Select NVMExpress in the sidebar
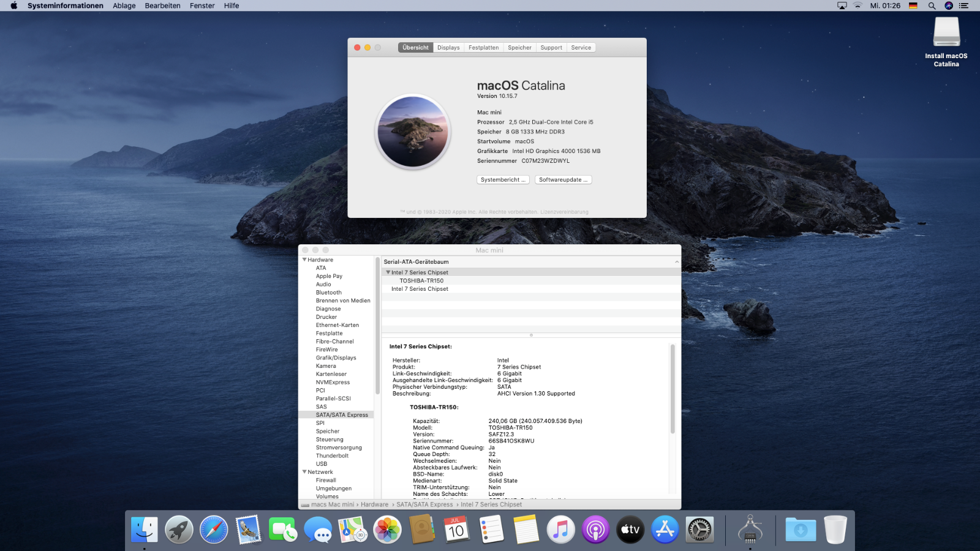 pos(333,382)
